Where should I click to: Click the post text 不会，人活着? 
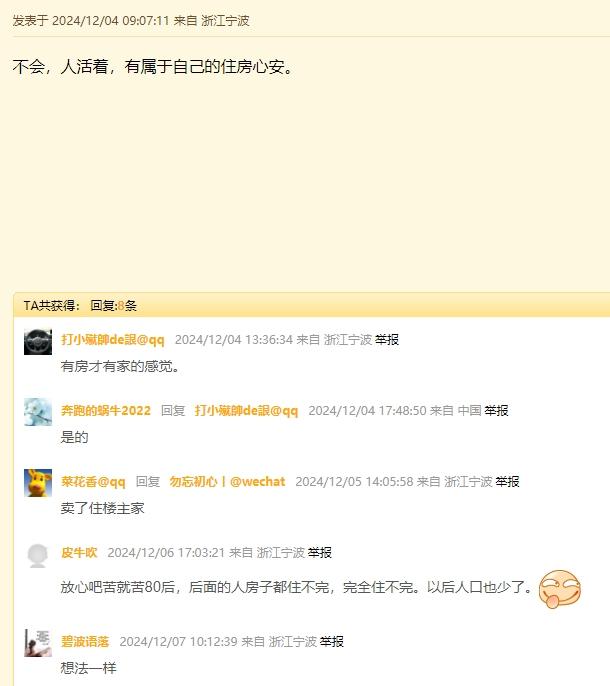(x=60, y=66)
